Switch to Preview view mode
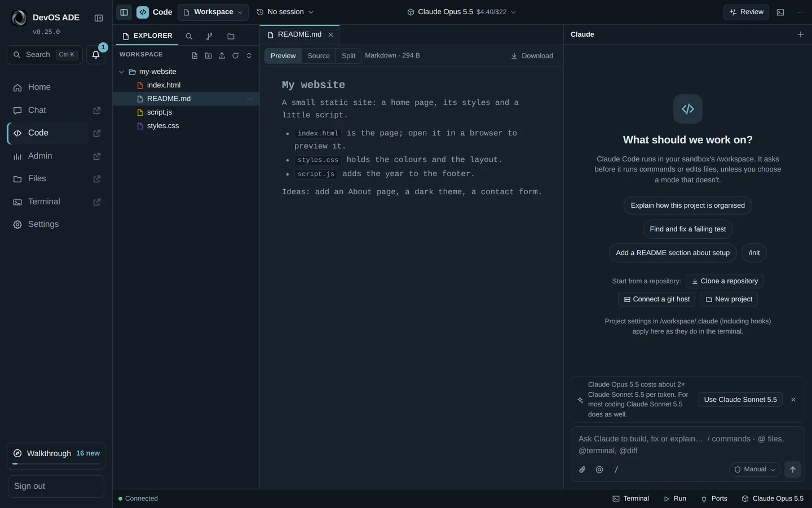The width and height of the screenshot is (812, 508). 283,56
